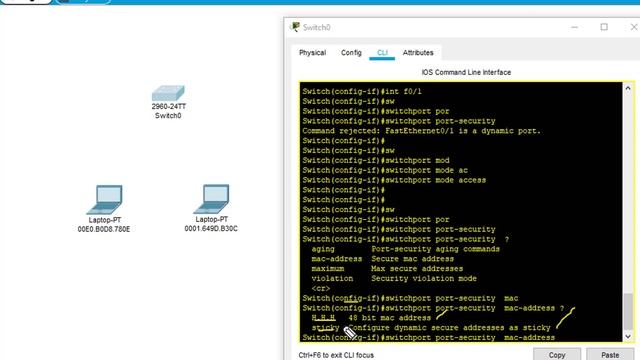Click the Switch0 window title icon
This screenshot has height=360, width=640.
(x=295, y=27)
